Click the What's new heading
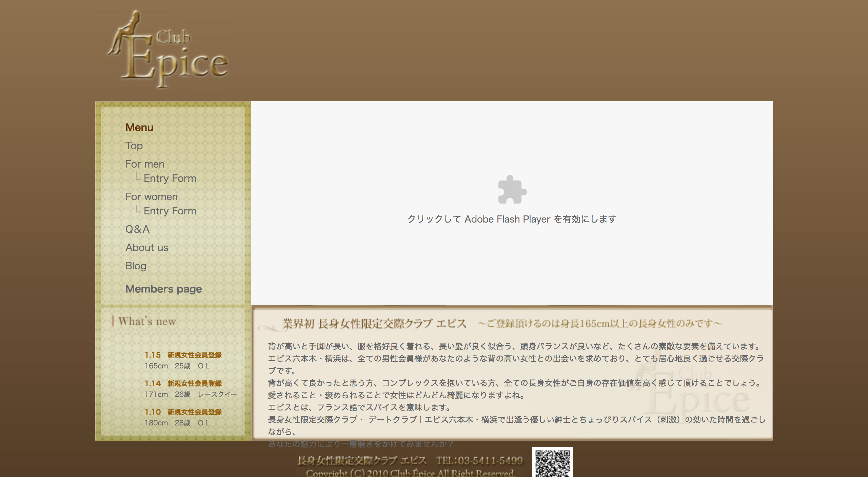 [147, 321]
